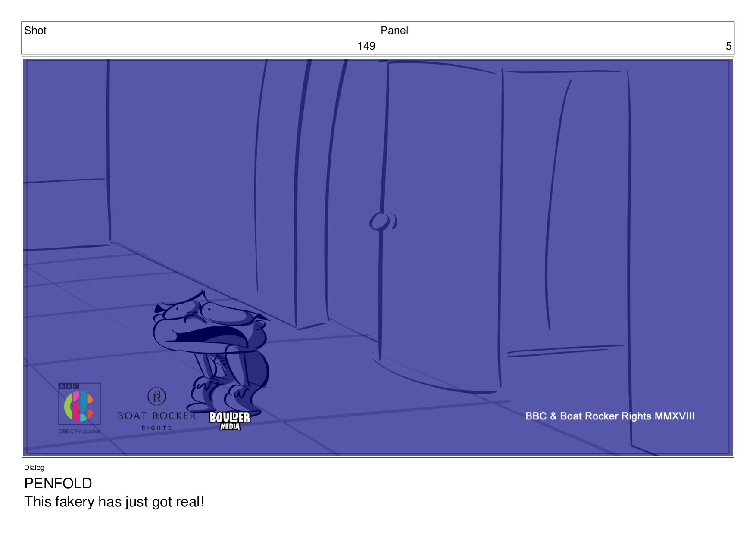Click the CBBC logo
Image resolution: width=756 pixels, height=534 pixels.
pyautogui.click(x=79, y=404)
